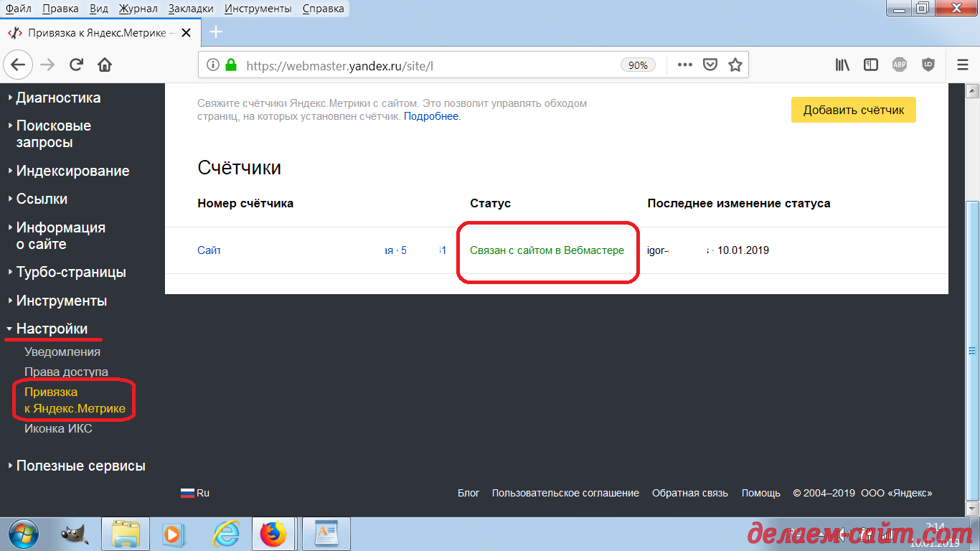
Task: Open a new browser tab
Action: 216,32
